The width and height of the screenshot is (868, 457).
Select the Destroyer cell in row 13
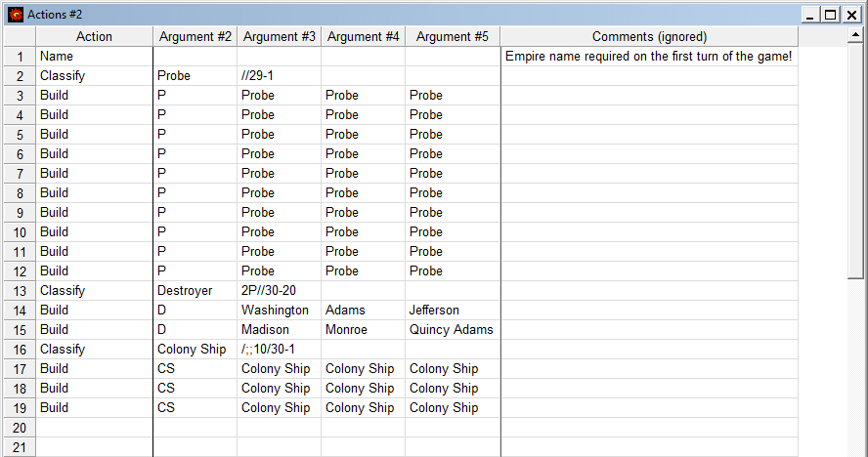point(195,291)
